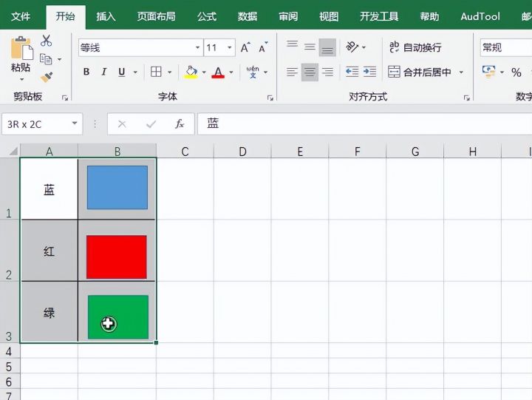The width and height of the screenshot is (532, 400).
Task: Toggle left horizontal alignment
Action: click(x=292, y=72)
